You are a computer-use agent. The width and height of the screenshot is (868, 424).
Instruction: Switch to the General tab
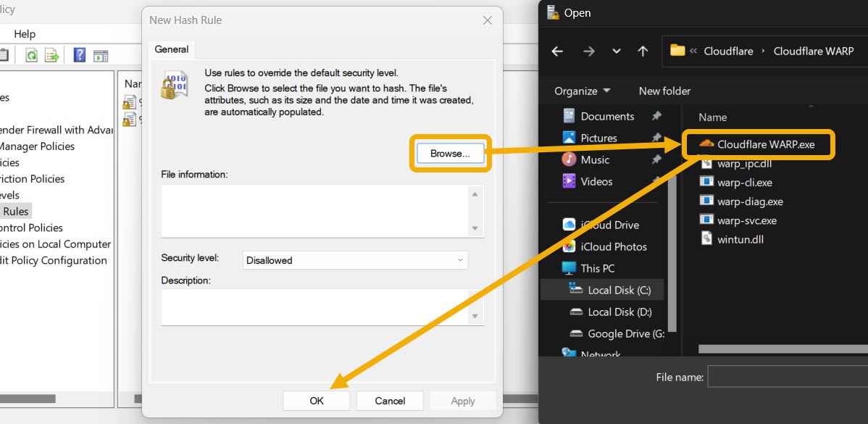click(171, 49)
